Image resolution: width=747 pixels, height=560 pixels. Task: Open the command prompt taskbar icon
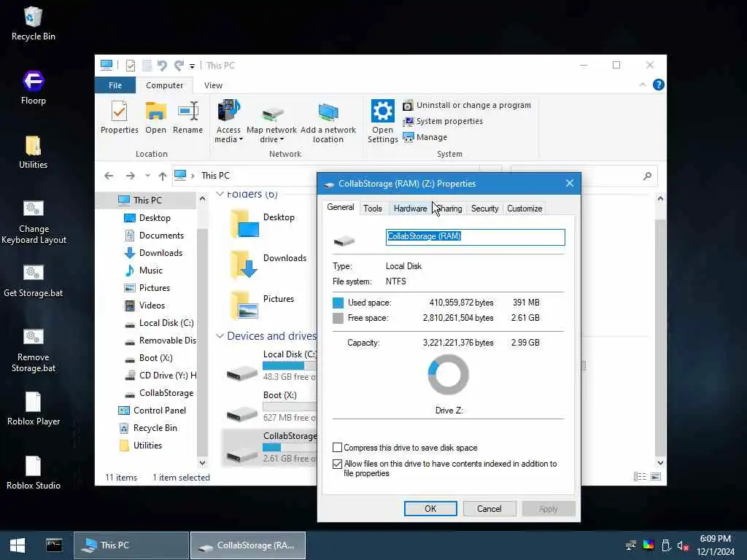click(x=54, y=545)
